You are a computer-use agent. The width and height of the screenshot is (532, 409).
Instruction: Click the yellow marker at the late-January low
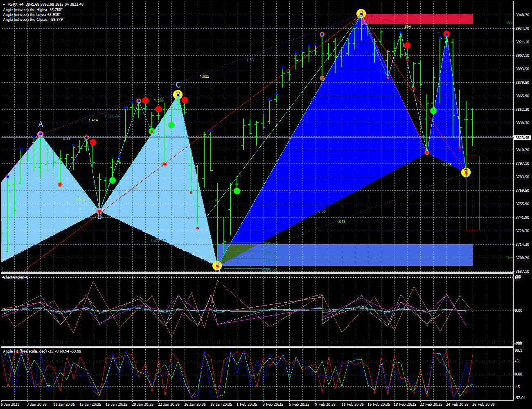217,266
